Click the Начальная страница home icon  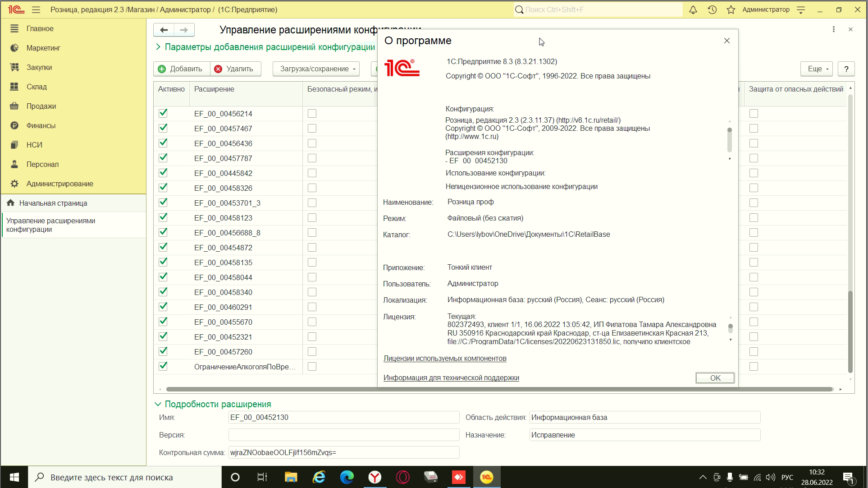[x=10, y=203]
